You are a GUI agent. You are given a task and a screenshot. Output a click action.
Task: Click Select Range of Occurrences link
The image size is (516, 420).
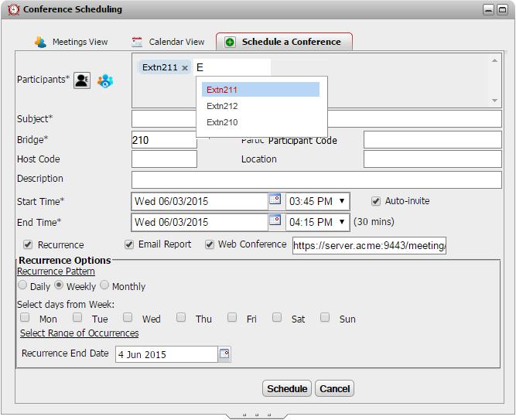click(80, 333)
